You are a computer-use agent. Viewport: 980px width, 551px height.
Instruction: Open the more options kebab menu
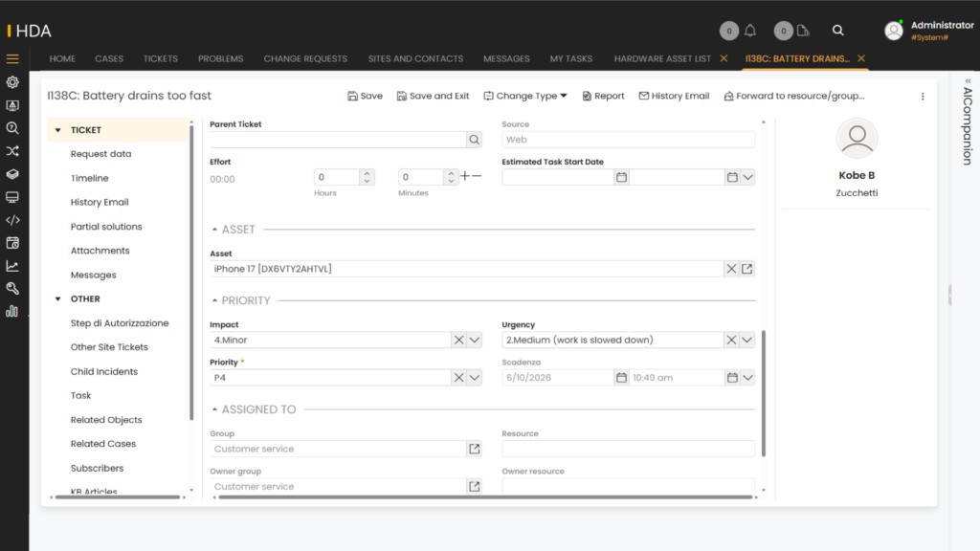coord(923,97)
